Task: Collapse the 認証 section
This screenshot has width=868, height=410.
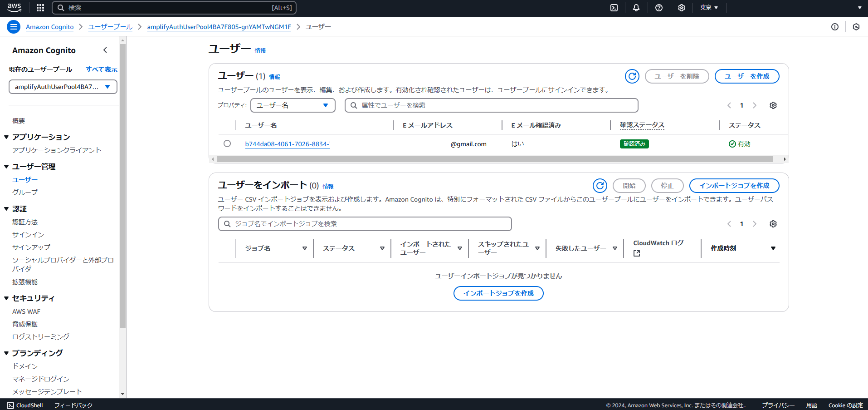Action: [x=6, y=209]
